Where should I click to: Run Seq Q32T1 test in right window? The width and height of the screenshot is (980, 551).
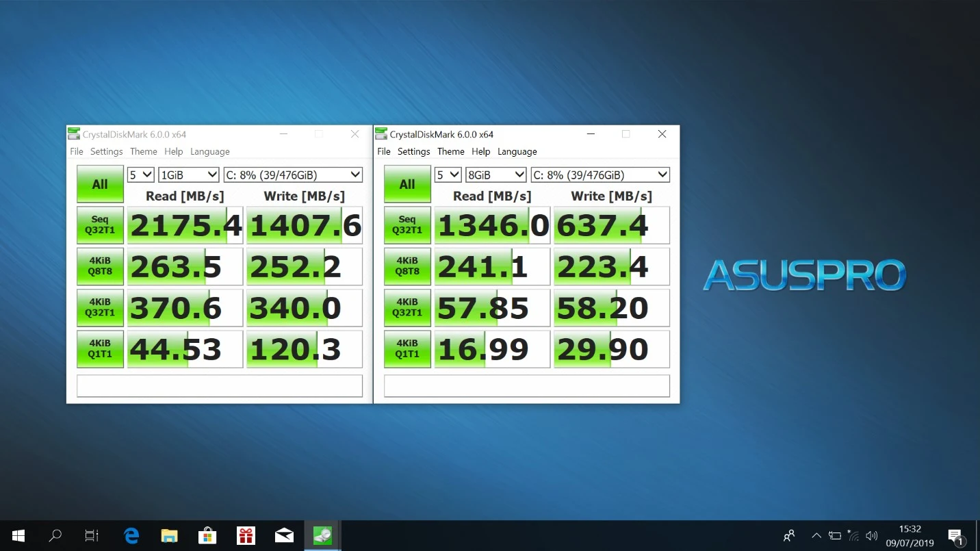point(407,225)
